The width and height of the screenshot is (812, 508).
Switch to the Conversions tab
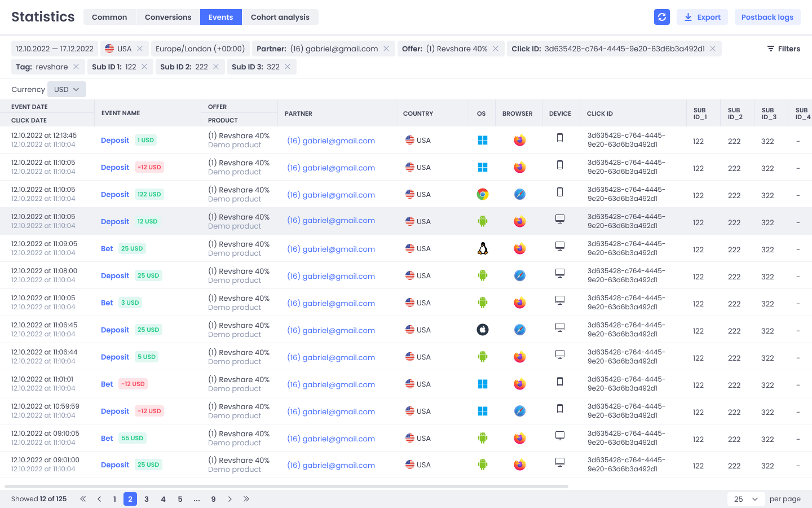[x=168, y=17]
